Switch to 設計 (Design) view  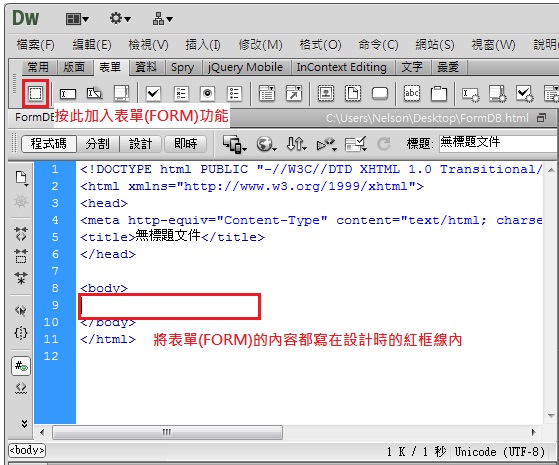[x=140, y=144]
